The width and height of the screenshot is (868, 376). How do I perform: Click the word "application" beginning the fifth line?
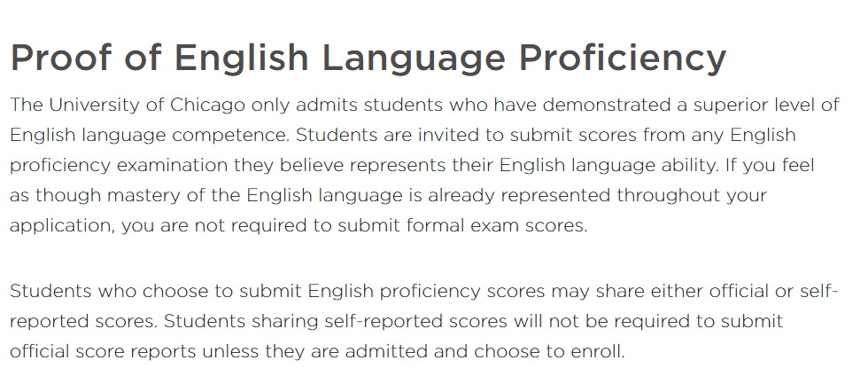[62, 226]
